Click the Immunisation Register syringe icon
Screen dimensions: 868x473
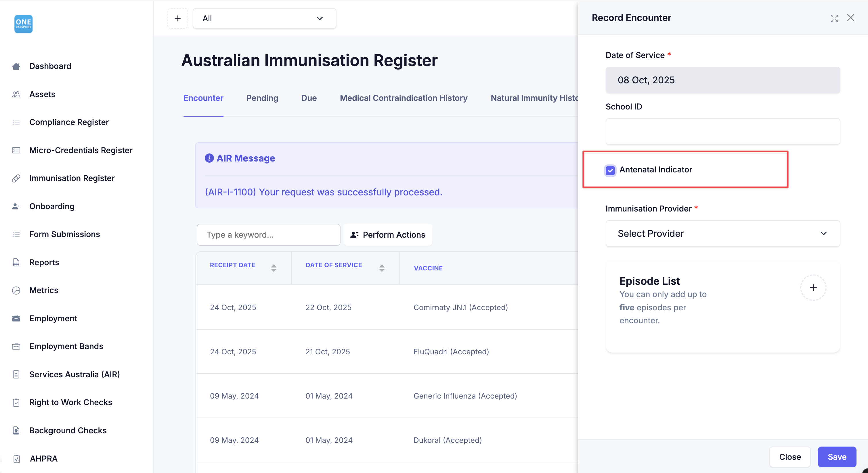(x=16, y=178)
